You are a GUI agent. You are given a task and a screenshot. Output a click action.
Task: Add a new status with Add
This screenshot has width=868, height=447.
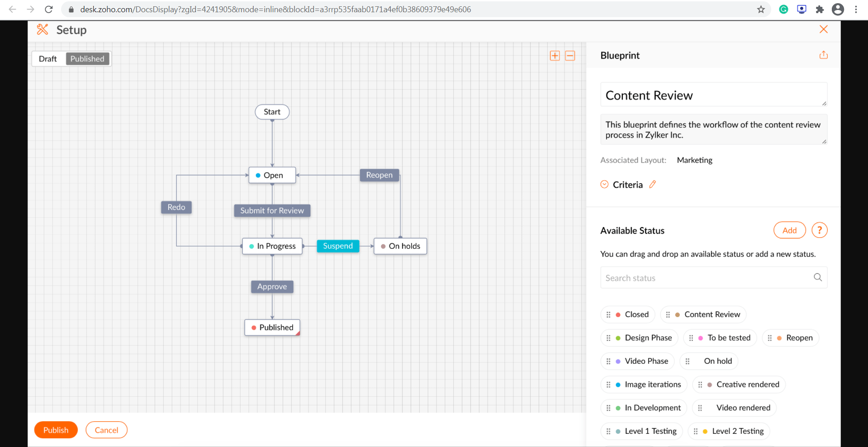[x=789, y=230]
